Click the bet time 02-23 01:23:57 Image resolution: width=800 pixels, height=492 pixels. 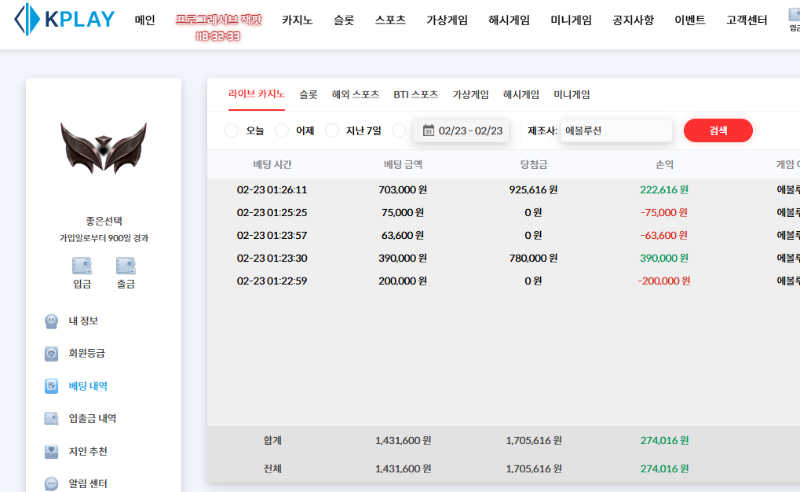[x=272, y=235]
